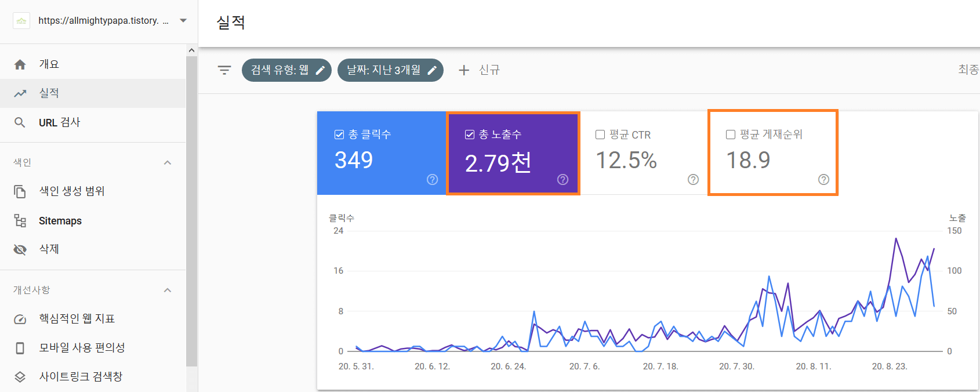Click the 총 클릭수 349 metric card
Viewport: 980px width, 392px height.
(x=382, y=153)
